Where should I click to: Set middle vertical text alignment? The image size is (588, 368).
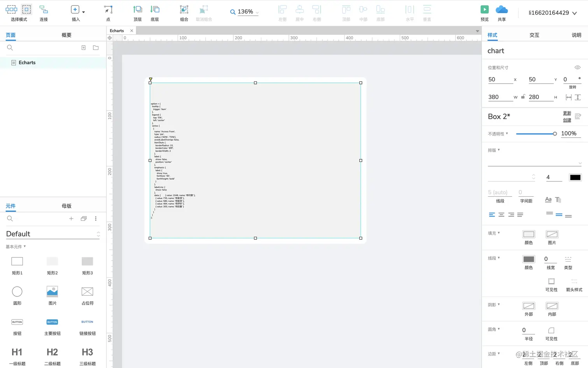click(559, 215)
